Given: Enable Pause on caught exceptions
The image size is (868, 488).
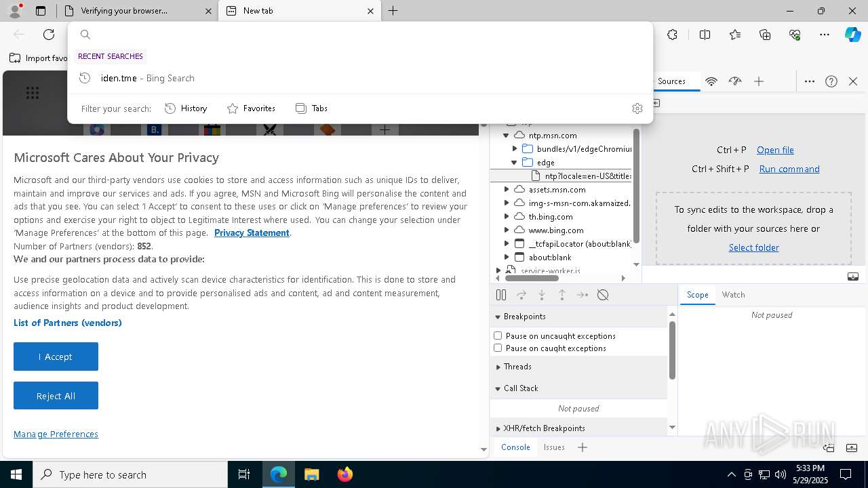Looking at the screenshot, I should [498, 348].
